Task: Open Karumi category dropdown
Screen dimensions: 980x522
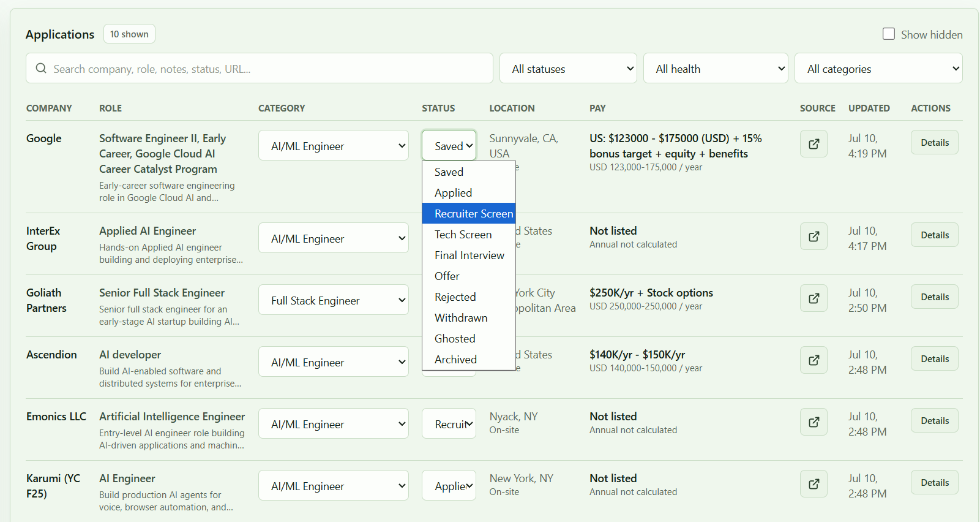Action: click(x=334, y=485)
